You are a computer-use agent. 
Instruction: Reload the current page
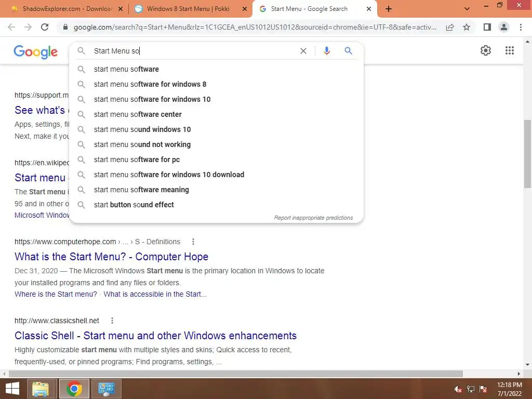45,27
